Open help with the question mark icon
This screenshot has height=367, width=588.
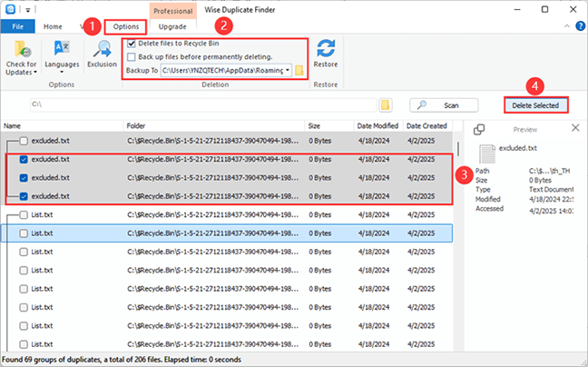pos(580,26)
